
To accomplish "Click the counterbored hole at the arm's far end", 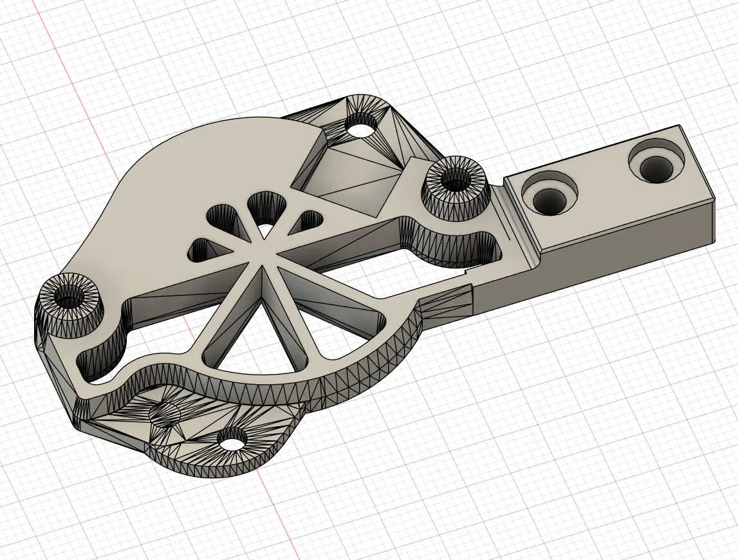I will [656, 162].
